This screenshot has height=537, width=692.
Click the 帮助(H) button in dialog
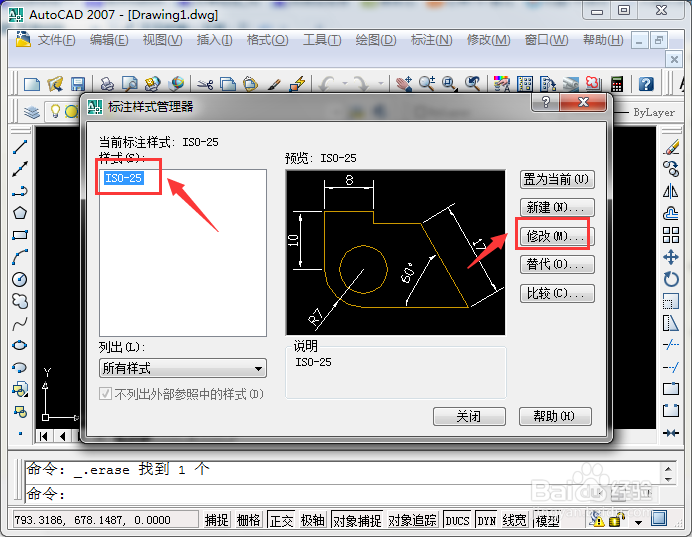(555, 416)
